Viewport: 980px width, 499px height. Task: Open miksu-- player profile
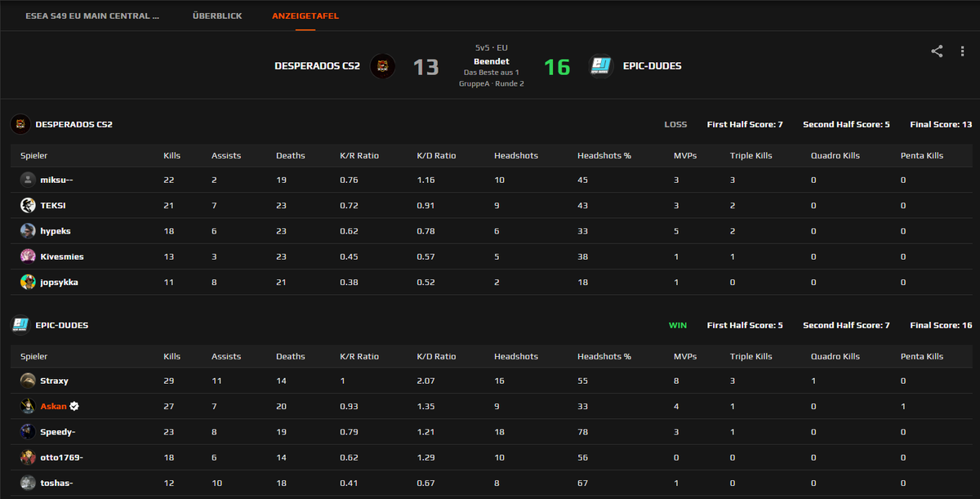point(57,180)
